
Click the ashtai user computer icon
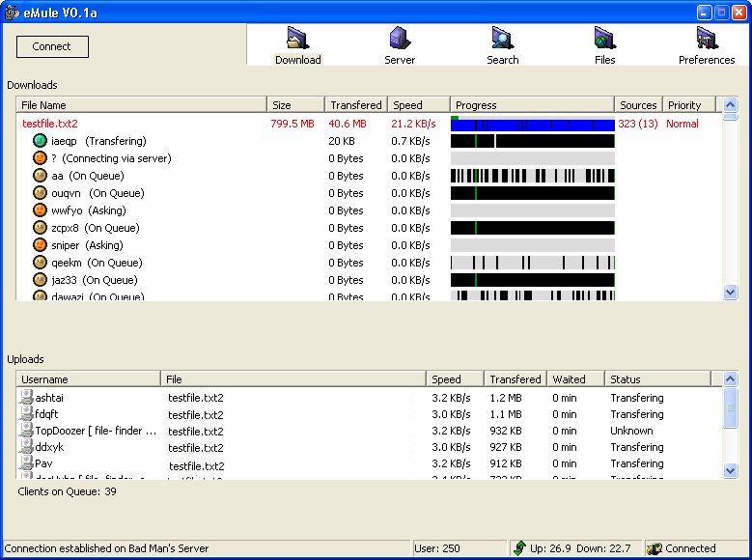point(26,397)
